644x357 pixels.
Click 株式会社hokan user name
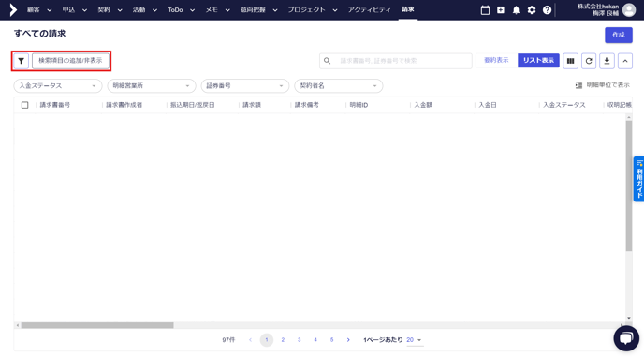click(x=598, y=9)
